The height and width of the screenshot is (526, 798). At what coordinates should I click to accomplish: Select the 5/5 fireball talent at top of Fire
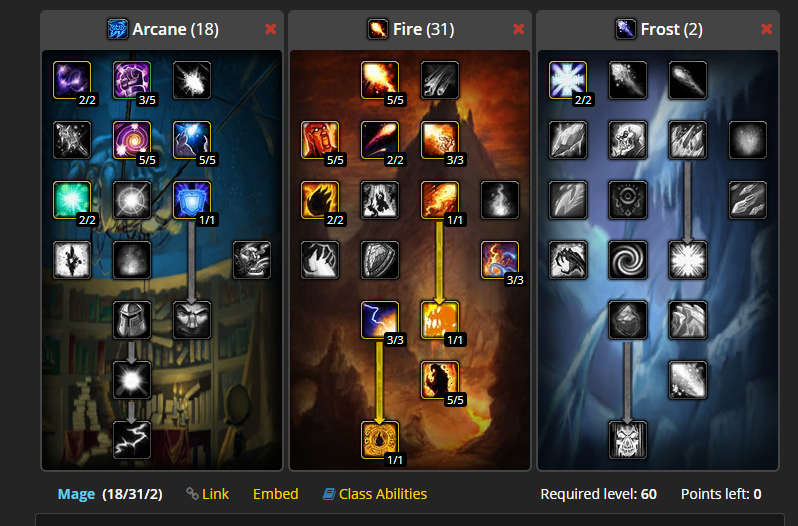point(380,80)
